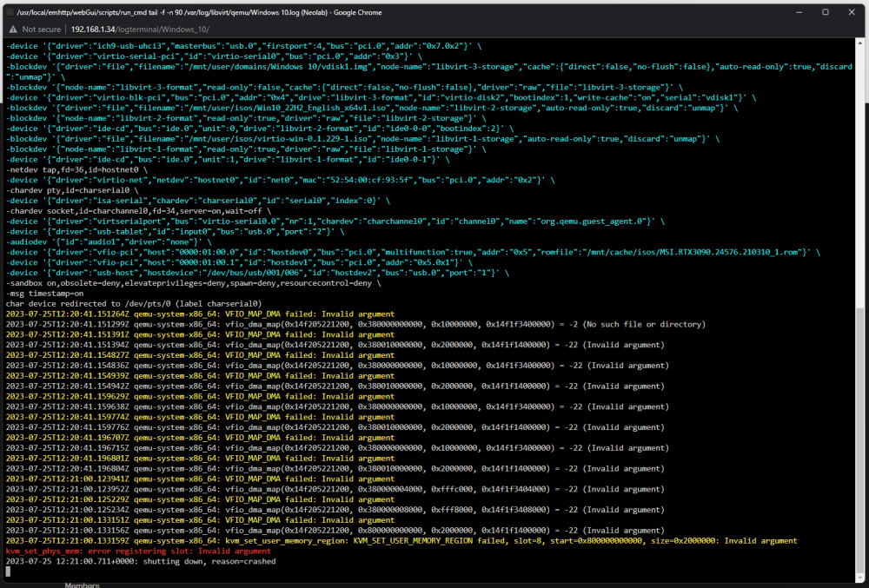
Task: Click the virtserialport org.qemu.guest_agent.0 line
Action: 335,221
